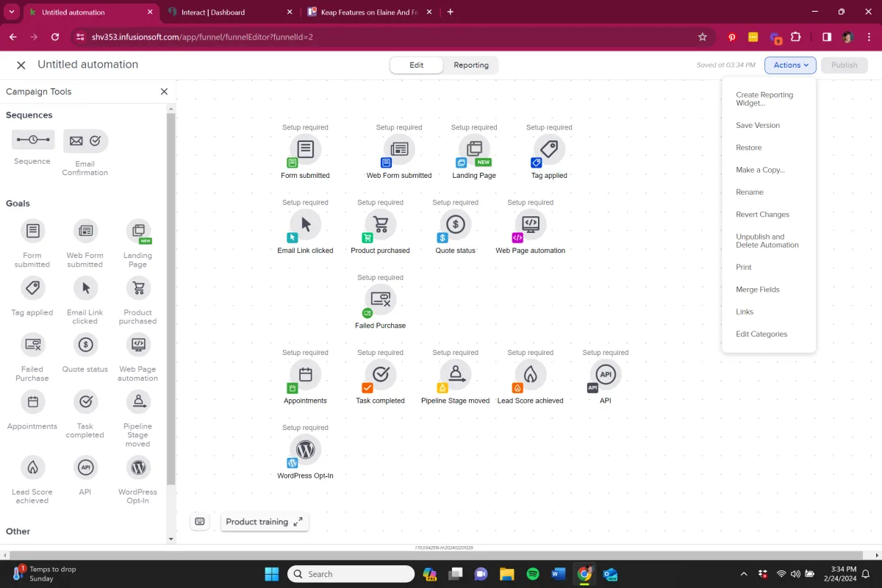Close the Campaign Tools panel
Viewport: 882px width, 588px height.
(x=164, y=92)
